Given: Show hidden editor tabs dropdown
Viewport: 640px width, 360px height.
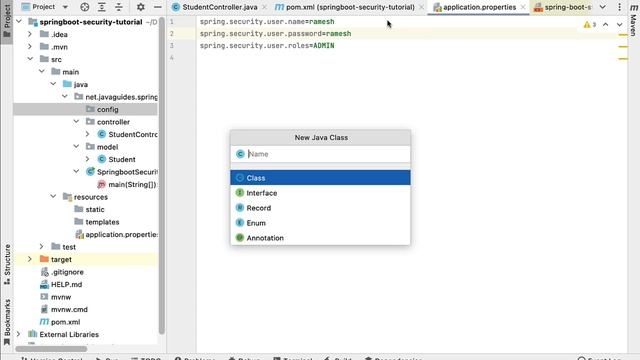Looking at the screenshot, I should coord(602,7).
